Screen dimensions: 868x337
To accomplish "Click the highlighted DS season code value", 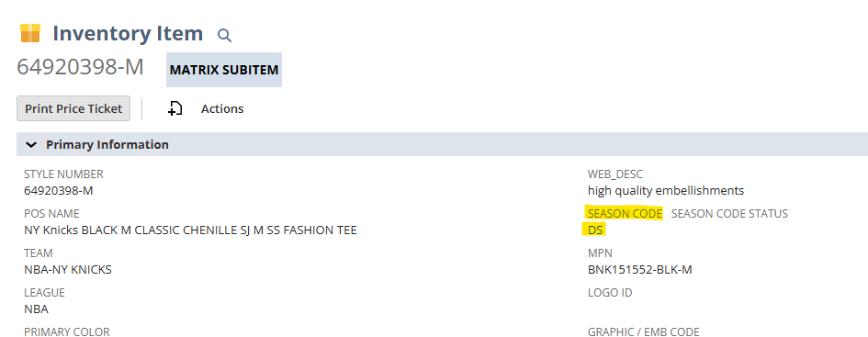I will [595, 230].
